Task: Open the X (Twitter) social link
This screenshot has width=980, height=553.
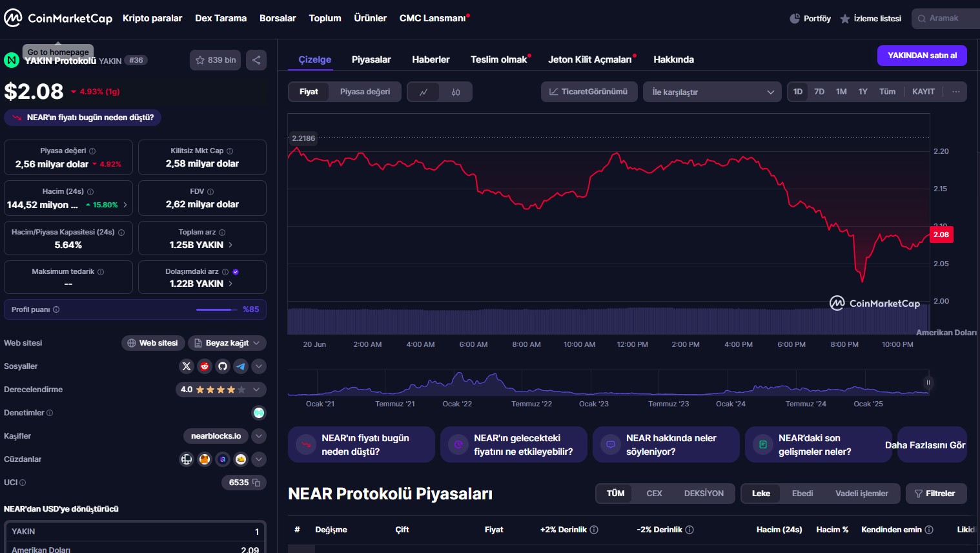Action: pos(187,366)
